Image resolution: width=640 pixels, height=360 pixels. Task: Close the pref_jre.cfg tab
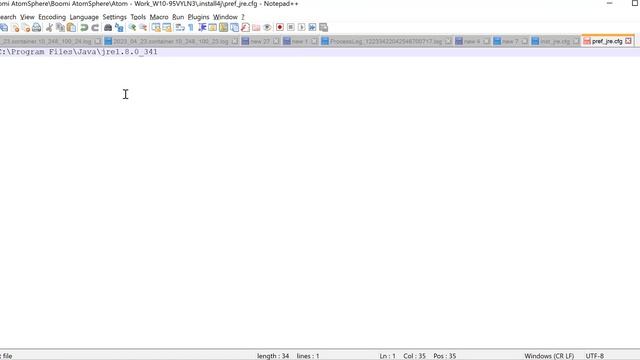(628, 41)
